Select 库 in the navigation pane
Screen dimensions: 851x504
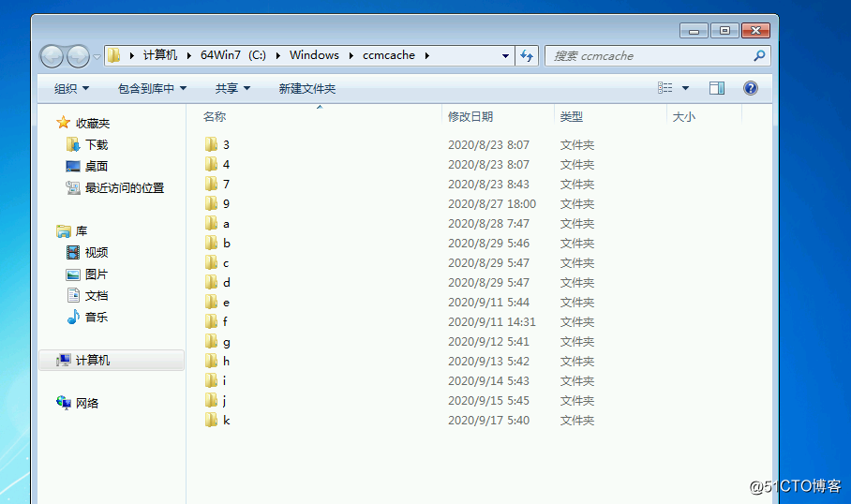(82, 231)
